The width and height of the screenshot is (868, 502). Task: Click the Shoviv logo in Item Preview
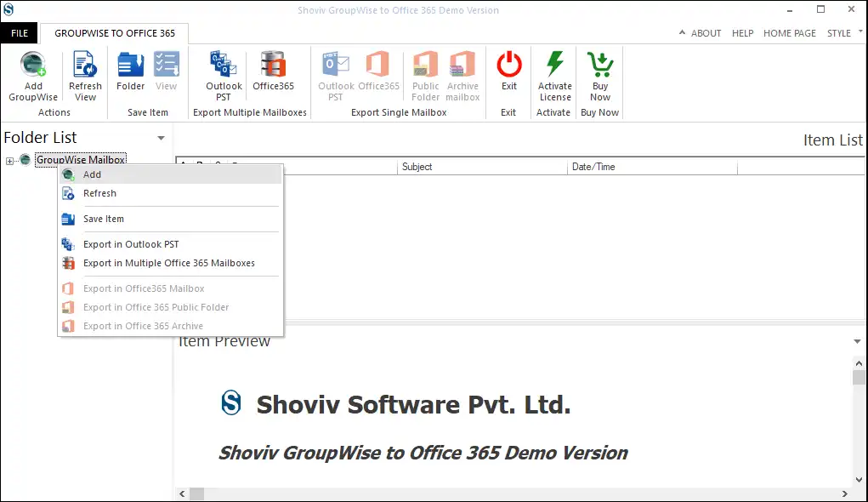tap(231, 402)
